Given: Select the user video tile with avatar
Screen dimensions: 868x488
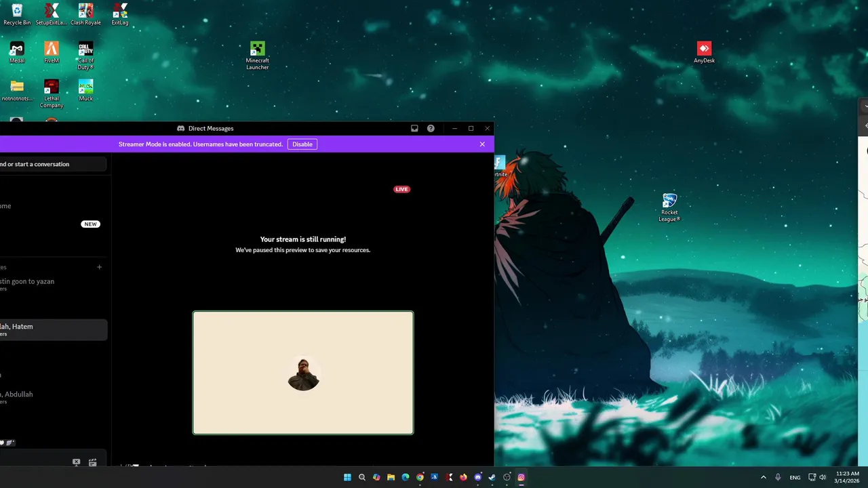Looking at the screenshot, I should (303, 373).
